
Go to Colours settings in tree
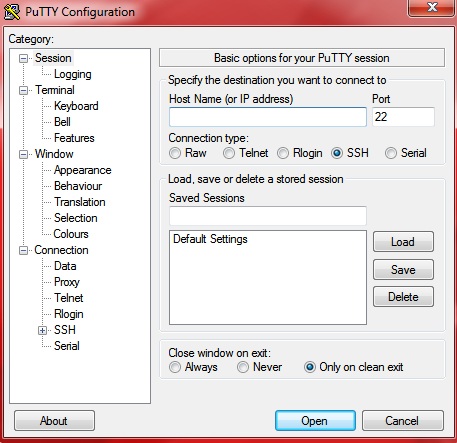pos(71,234)
